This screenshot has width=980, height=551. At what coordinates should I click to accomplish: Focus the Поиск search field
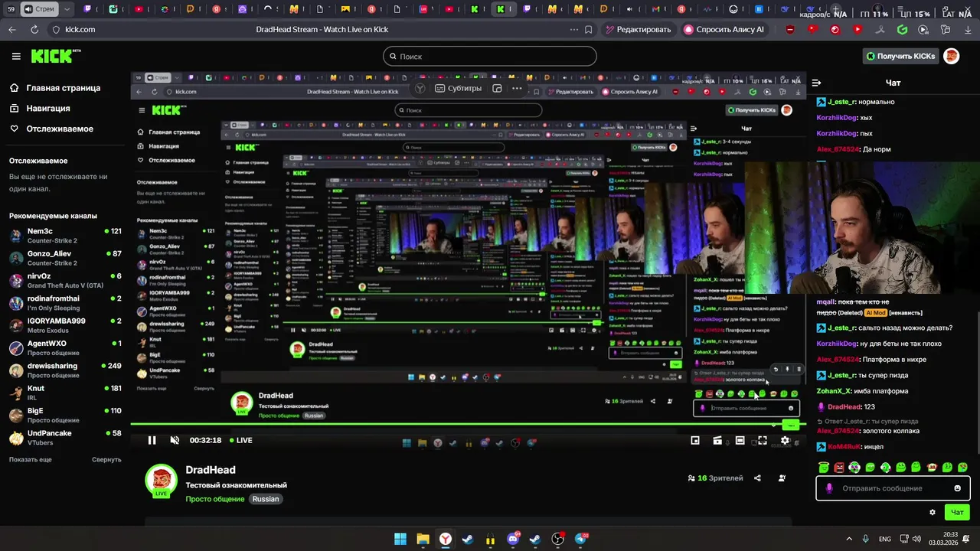click(x=490, y=56)
